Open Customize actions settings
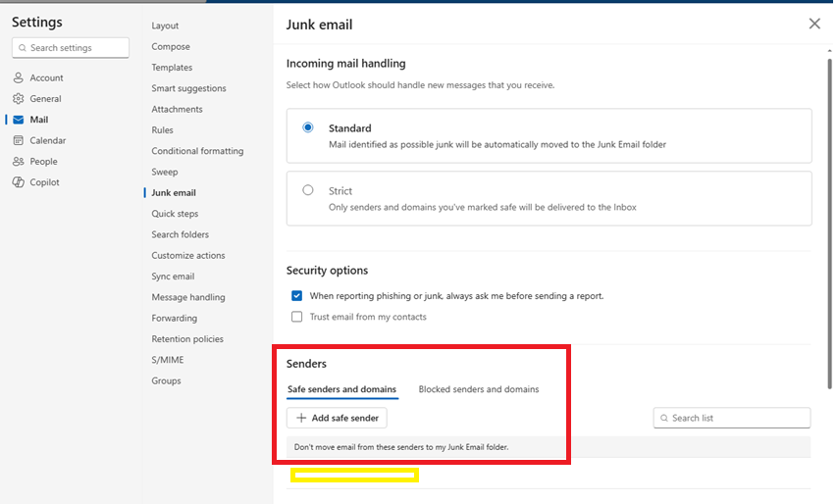Viewport: 837px width, 504px height. pyautogui.click(x=188, y=256)
